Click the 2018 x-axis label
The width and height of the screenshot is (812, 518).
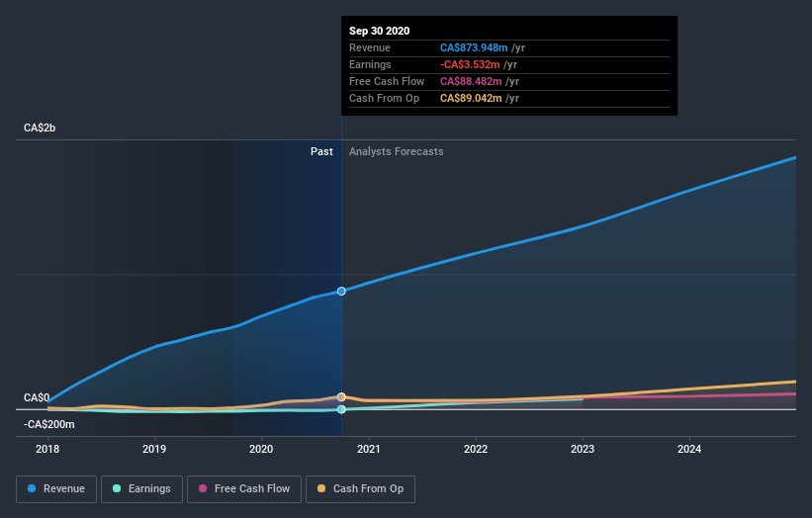[x=47, y=449]
